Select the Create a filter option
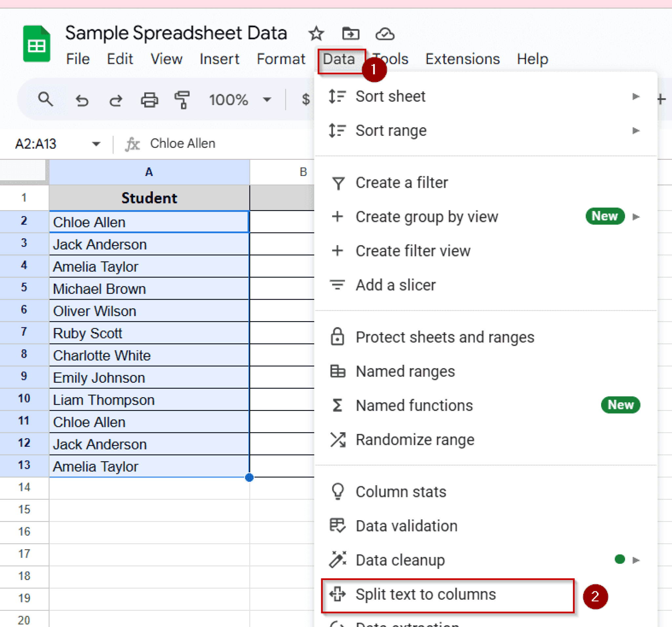Viewport: 672px width, 627px height. (401, 182)
